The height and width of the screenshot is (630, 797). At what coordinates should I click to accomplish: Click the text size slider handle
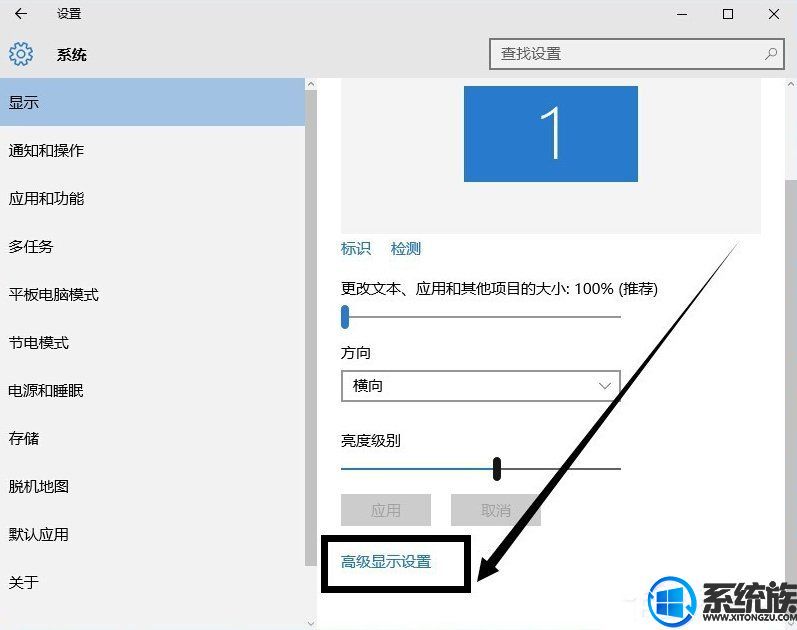(x=345, y=316)
